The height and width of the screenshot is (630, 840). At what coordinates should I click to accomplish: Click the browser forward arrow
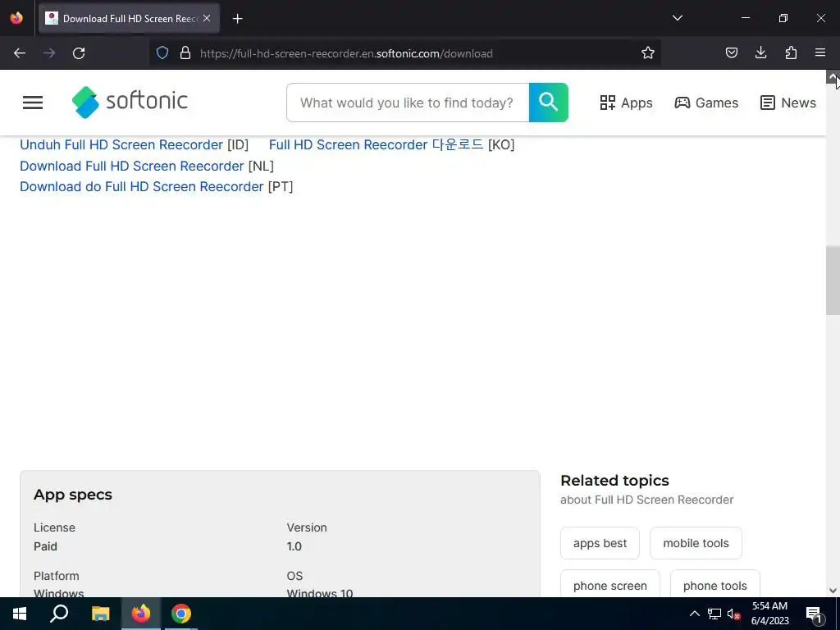49,53
